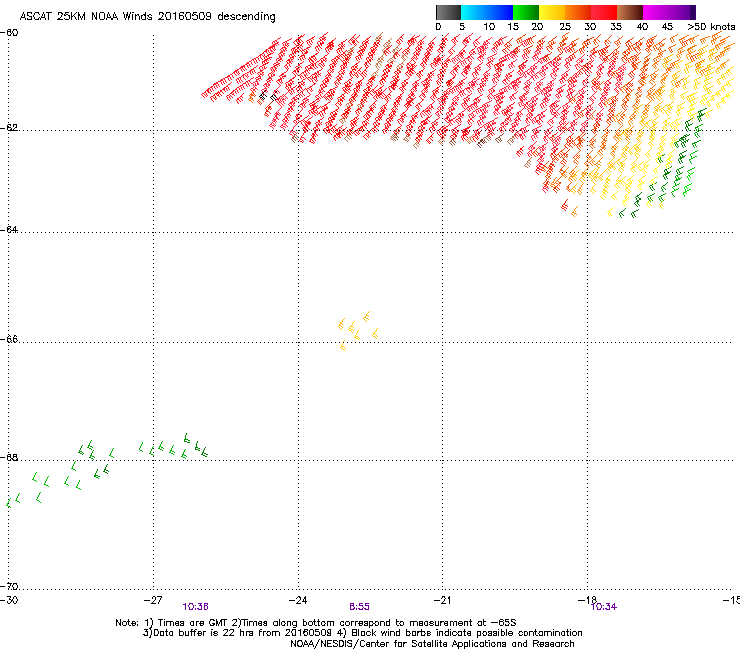The image size is (740, 650).
Task: Click the NOAA/NESDIS credit line
Action: 432,644
